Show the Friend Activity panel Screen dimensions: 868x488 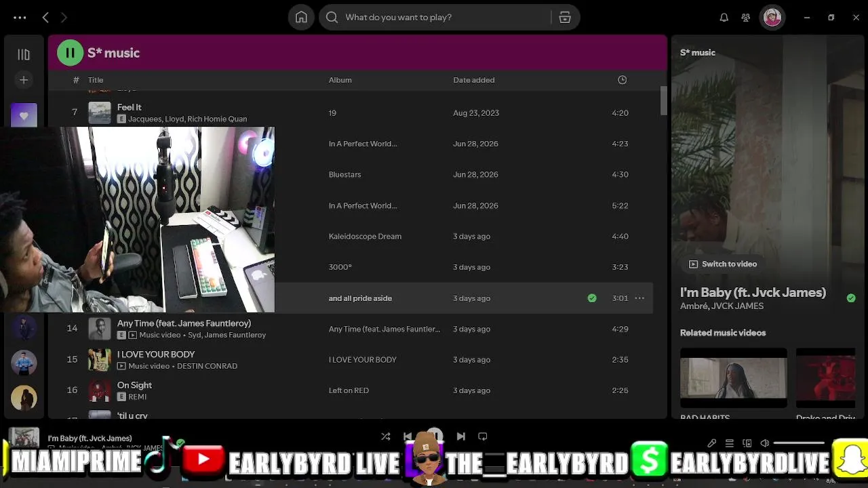(x=746, y=18)
